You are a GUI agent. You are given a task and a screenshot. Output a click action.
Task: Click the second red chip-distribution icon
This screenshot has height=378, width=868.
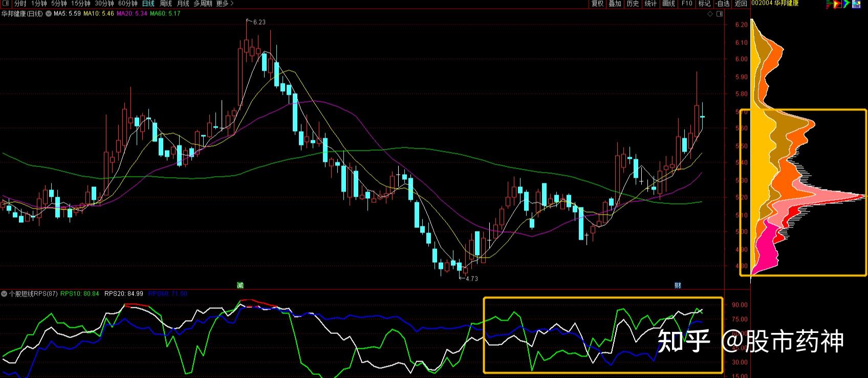[x=838, y=4]
